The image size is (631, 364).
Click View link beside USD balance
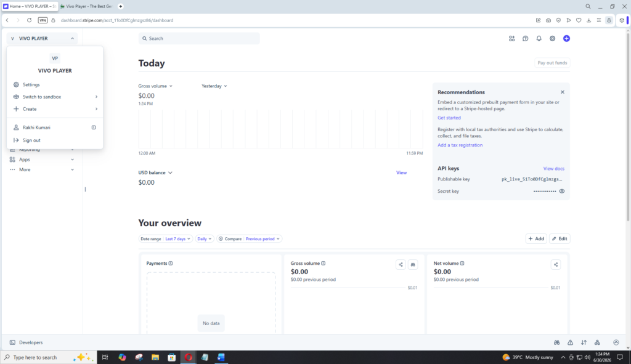[401, 172]
